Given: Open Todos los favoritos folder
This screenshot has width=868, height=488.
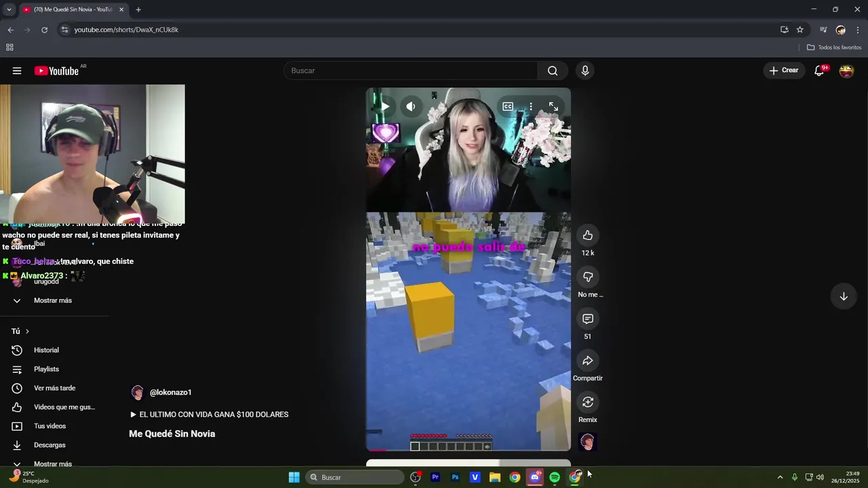Looking at the screenshot, I should [834, 47].
